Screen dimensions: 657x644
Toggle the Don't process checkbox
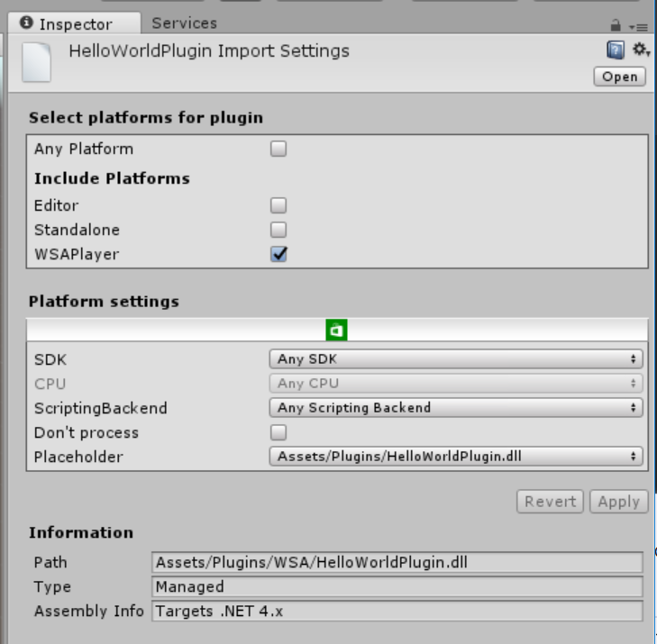coord(278,432)
